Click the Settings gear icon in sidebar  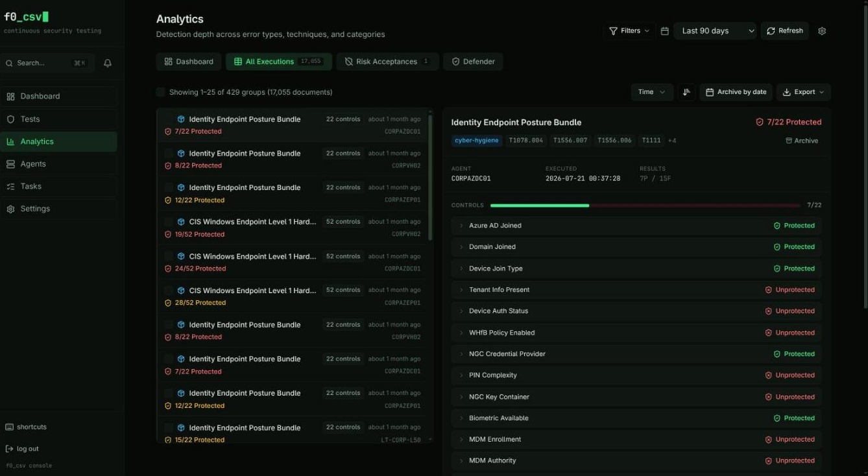(10, 209)
